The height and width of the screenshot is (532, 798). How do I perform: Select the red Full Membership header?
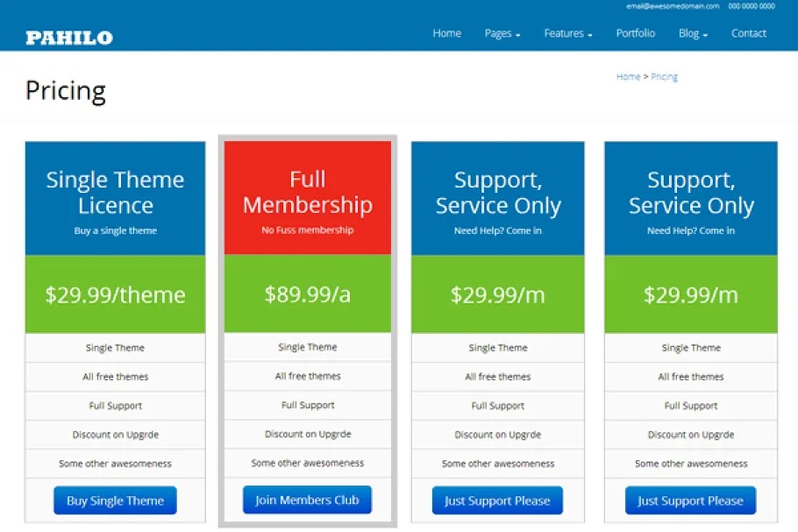click(308, 198)
